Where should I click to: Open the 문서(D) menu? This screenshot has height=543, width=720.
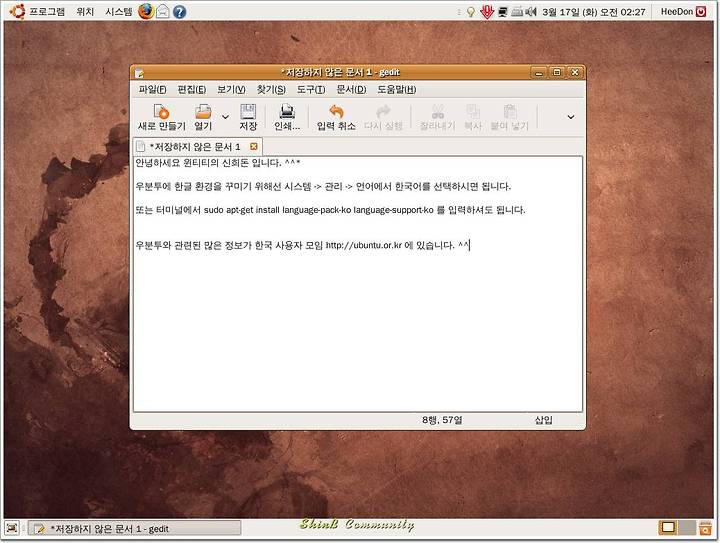tap(351, 90)
